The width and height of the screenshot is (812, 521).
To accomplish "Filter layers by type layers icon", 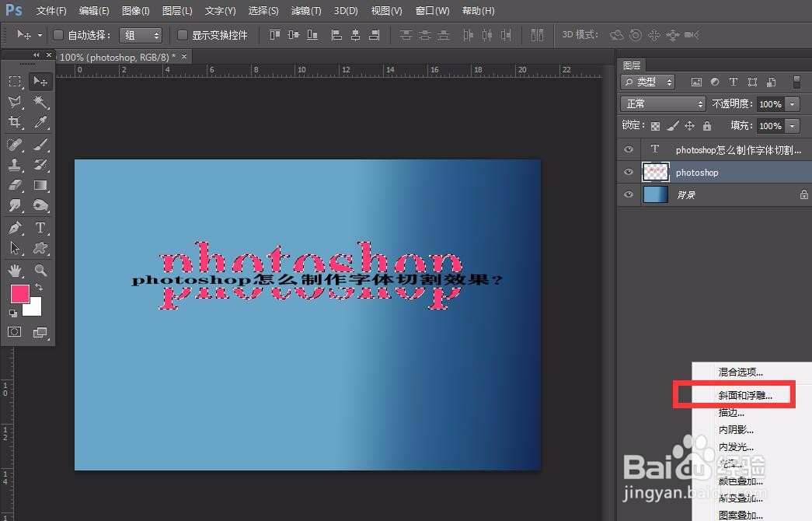I will [x=734, y=82].
